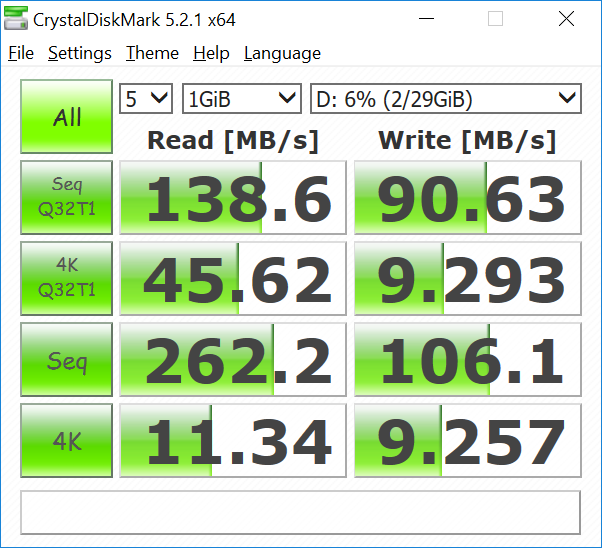Click the 4K write result 9.257
Image resolution: width=602 pixels, height=548 pixels.
(x=468, y=440)
